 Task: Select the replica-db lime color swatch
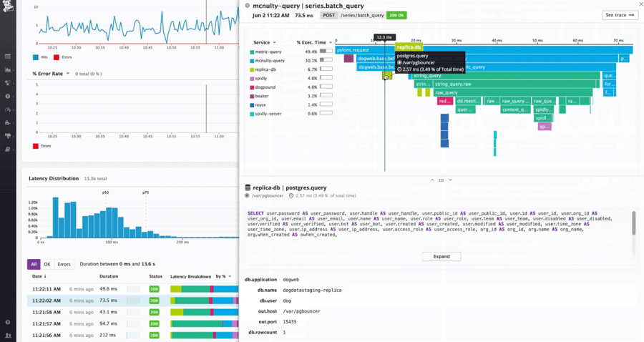pos(252,70)
